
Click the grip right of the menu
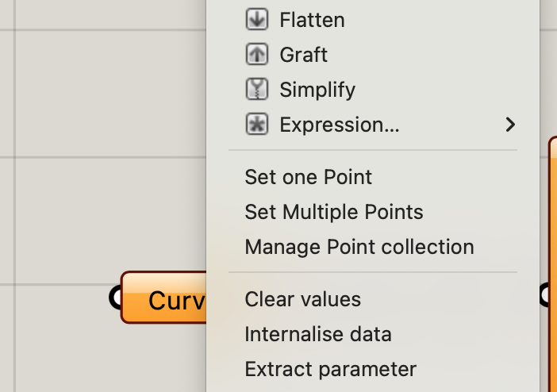547,295
